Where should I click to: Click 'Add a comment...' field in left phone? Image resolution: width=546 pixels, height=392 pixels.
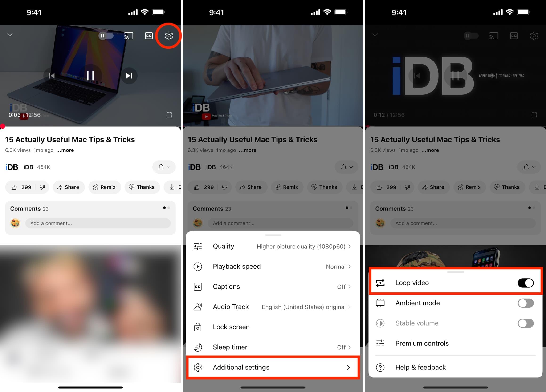98,223
